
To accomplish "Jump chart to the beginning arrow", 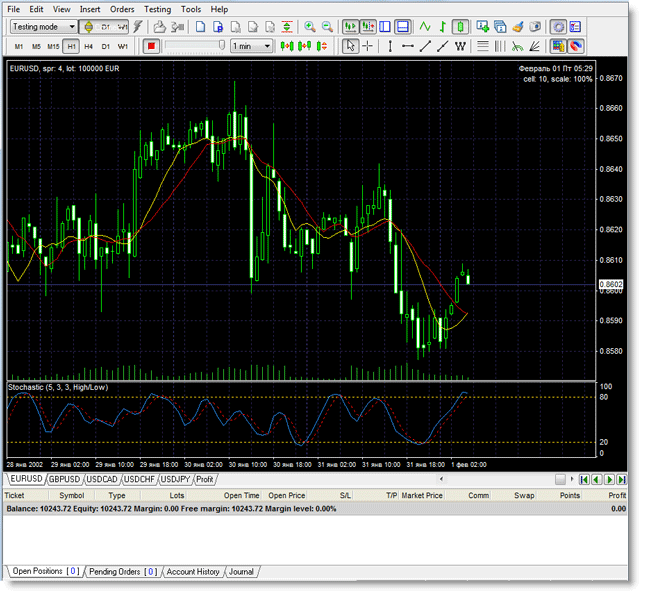I will coord(584,480).
